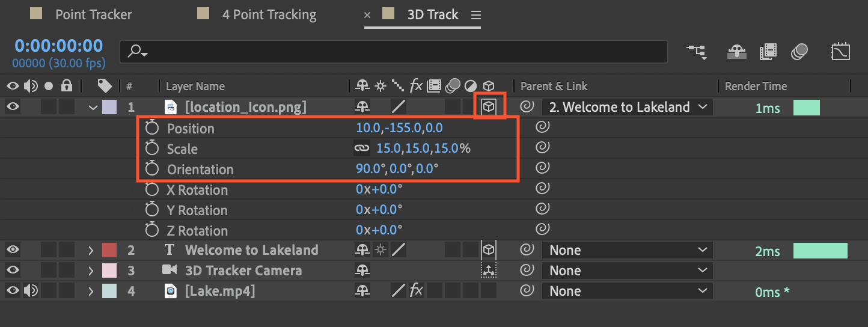Viewport: 868px width, 327px height.
Task: Expand the 3D Tracker Camera layer
Action: click(91, 270)
